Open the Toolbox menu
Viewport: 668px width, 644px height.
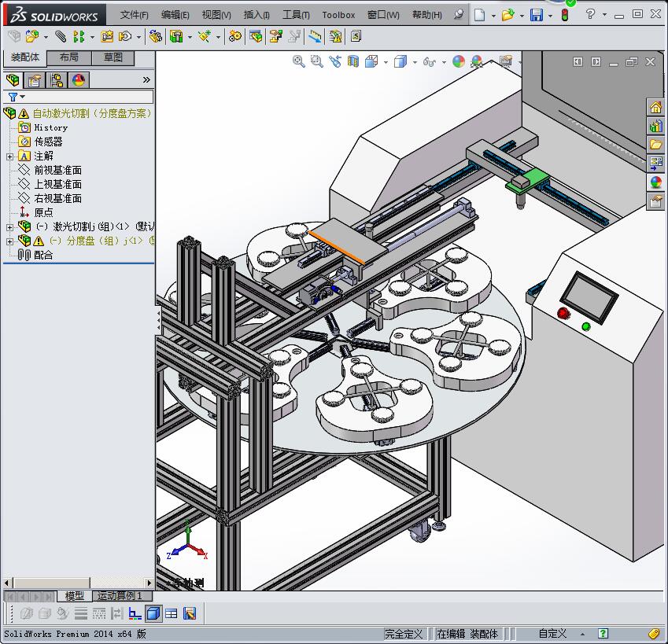338,15
